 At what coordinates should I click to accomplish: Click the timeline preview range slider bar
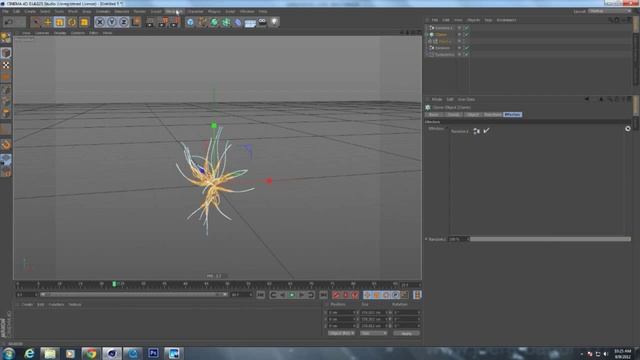coord(133,294)
